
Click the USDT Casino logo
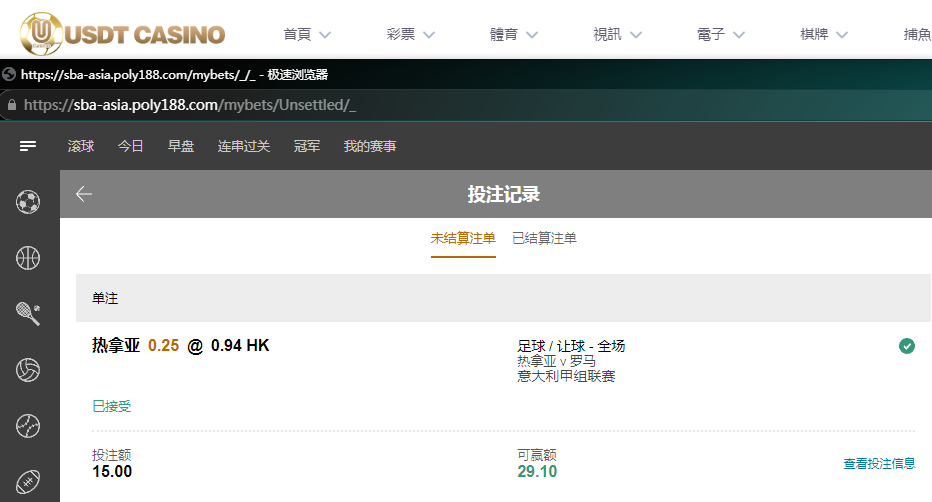tap(122, 34)
